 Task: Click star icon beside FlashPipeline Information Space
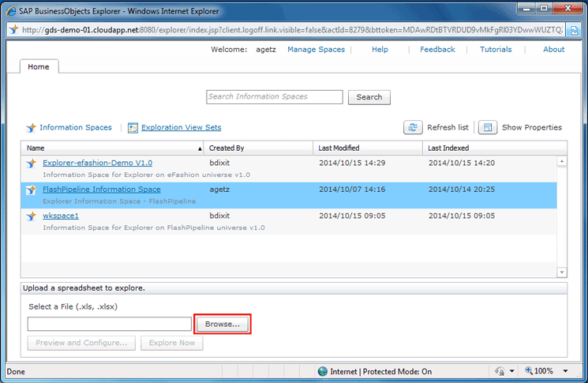[x=31, y=190]
